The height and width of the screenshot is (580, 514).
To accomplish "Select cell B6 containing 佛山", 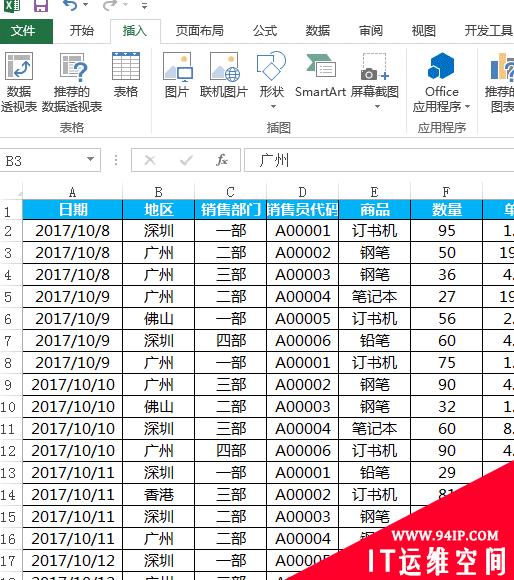I will point(159,319).
